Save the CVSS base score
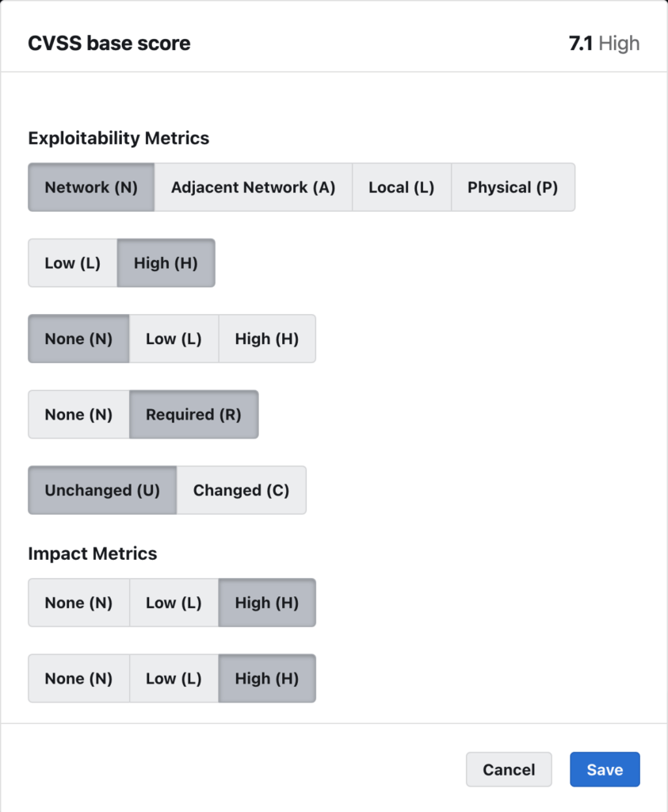Viewport: 668px width, 812px height. pyautogui.click(x=605, y=769)
